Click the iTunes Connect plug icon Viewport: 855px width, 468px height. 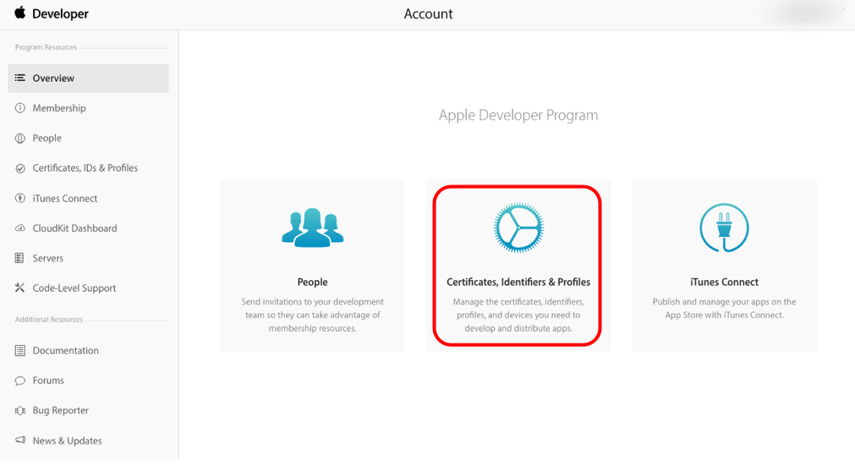coord(724,227)
